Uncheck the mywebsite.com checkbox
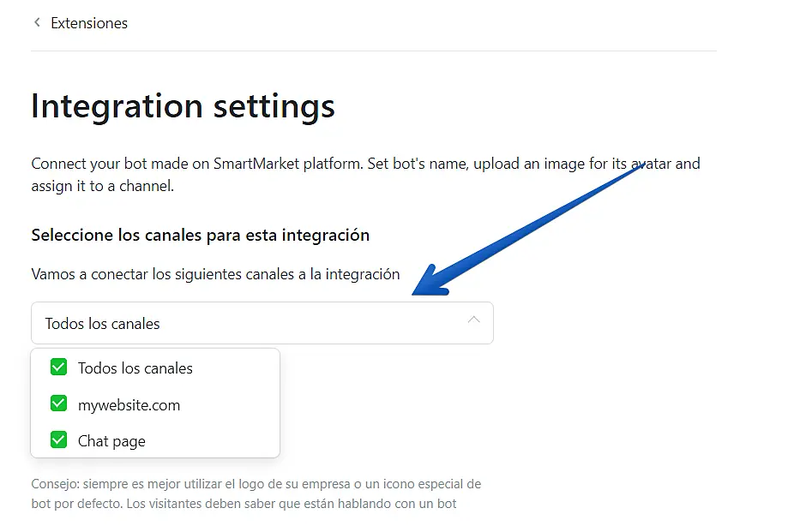This screenshot has width=788, height=532. pyautogui.click(x=58, y=403)
